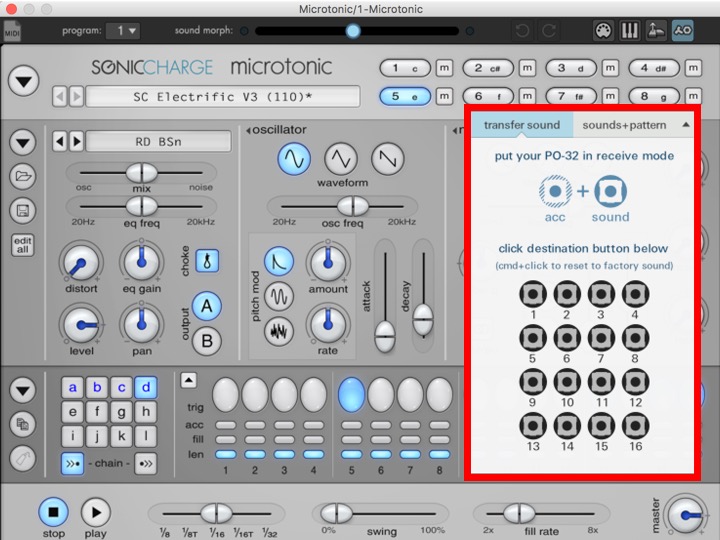Click the save disk icon
720x540 pixels.
click(x=23, y=211)
